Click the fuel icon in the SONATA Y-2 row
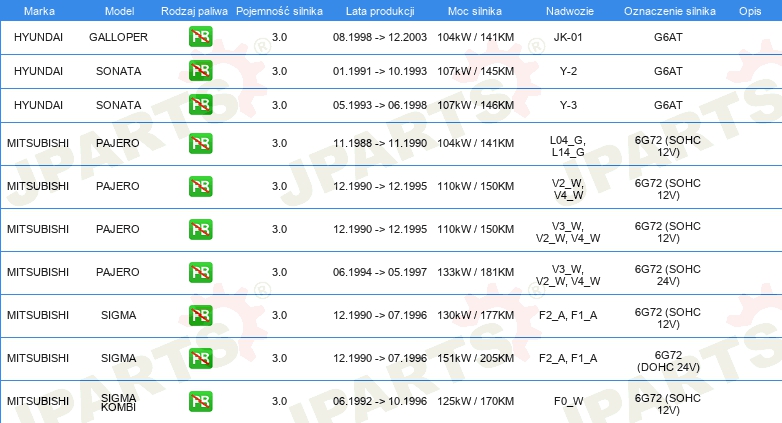This screenshot has height=423, width=782. tap(200, 71)
